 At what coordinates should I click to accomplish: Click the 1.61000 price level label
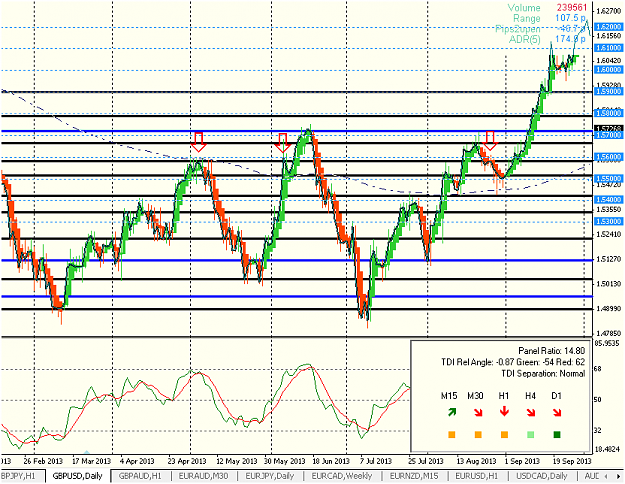[x=607, y=48]
